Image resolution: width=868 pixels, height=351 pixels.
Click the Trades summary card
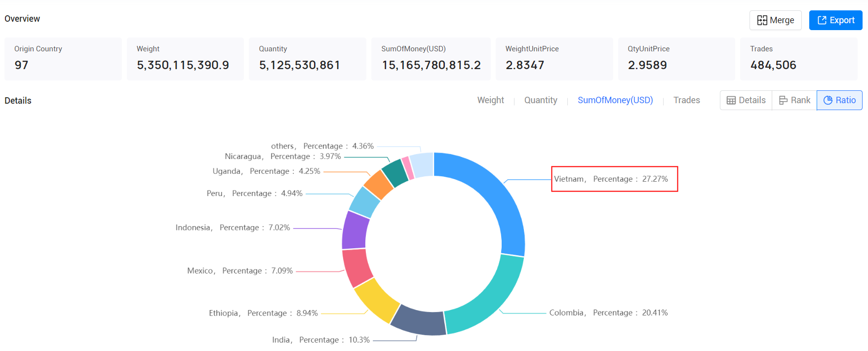(x=798, y=59)
